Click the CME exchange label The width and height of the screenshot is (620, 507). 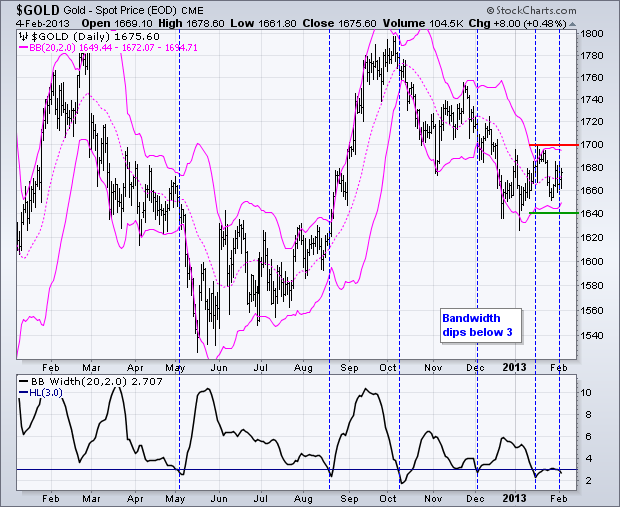coord(192,11)
